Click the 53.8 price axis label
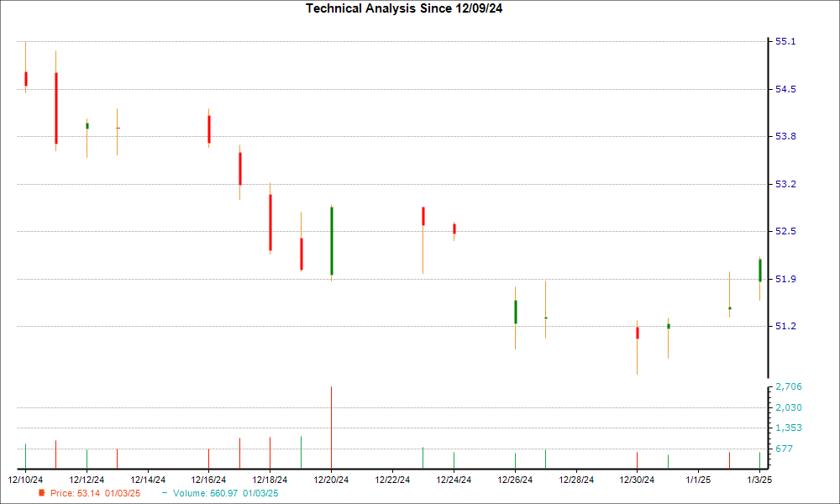 click(785, 137)
